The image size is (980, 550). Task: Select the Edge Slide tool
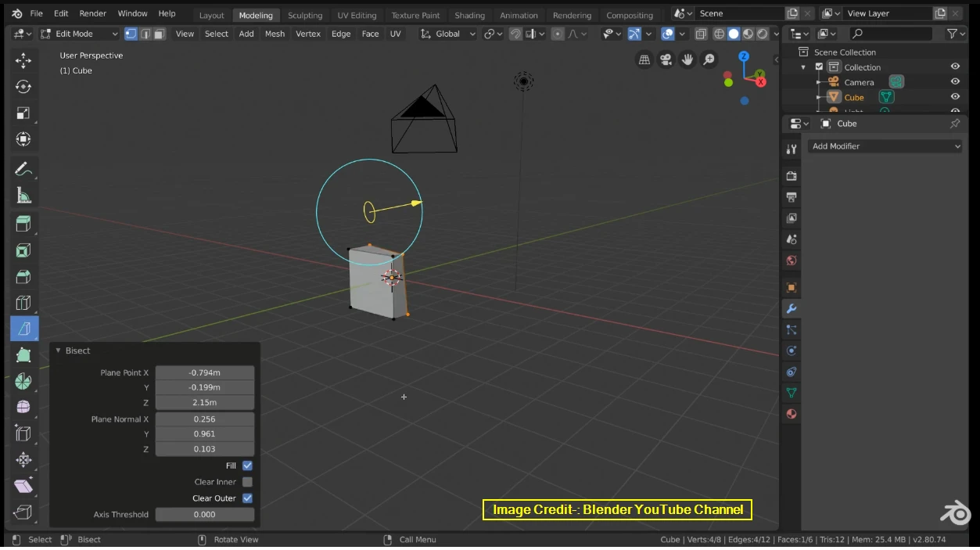click(23, 433)
